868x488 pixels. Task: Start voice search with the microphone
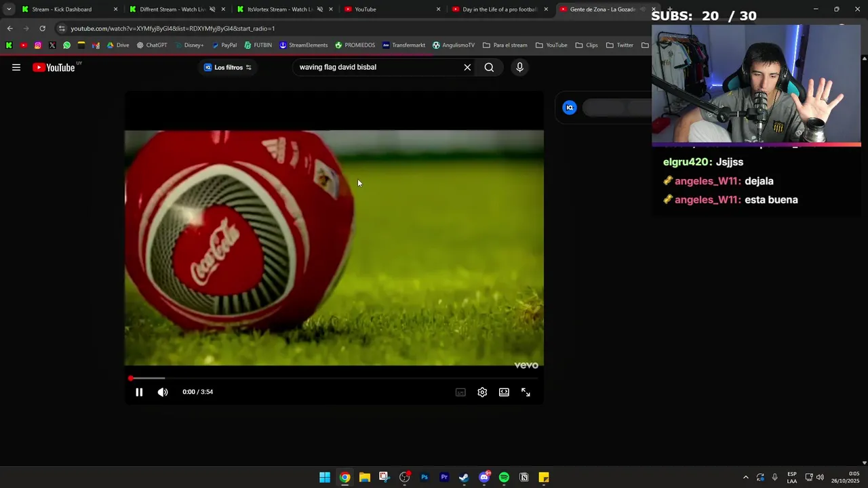click(519, 67)
